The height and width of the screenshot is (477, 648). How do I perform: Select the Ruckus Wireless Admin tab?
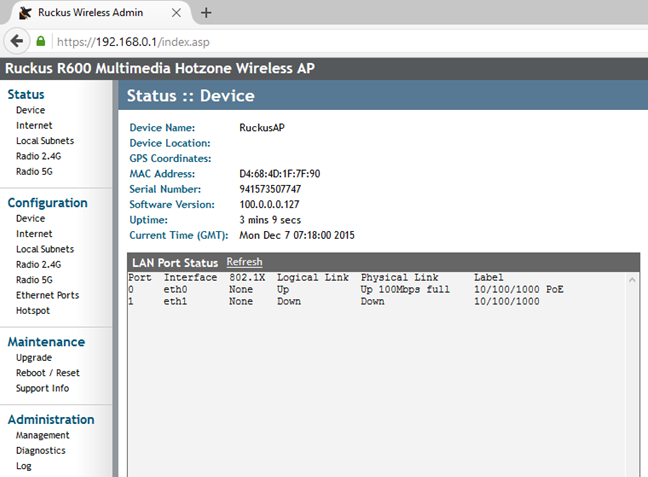(100, 13)
